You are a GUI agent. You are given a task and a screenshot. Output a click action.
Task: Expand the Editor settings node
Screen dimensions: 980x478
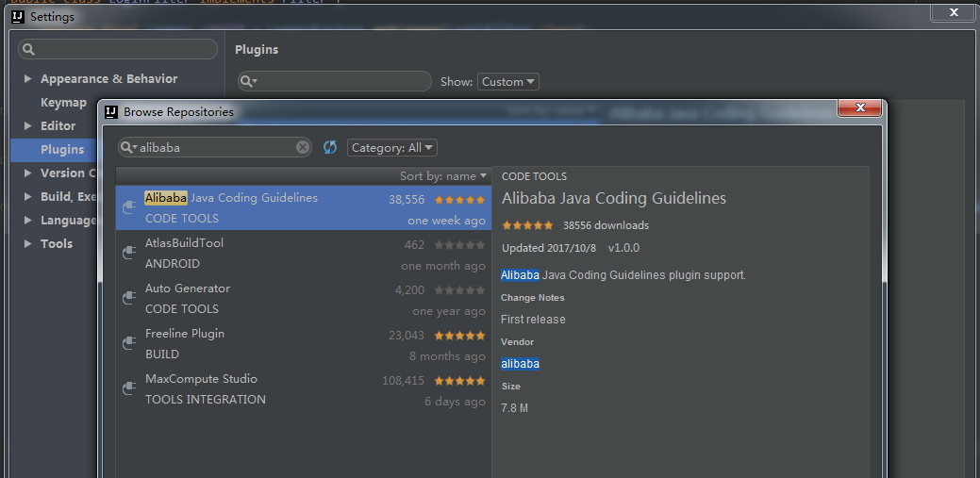click(x=27, y=125)
